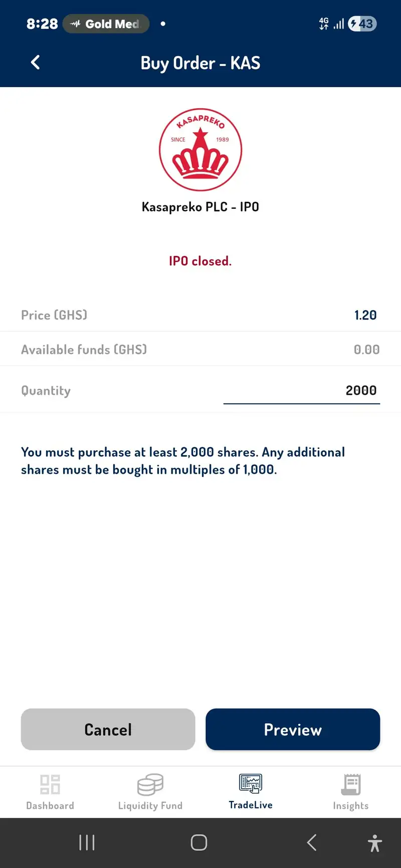401x868 pixels.
Task: Tap the Cancel button
Action: click(108, 729)
